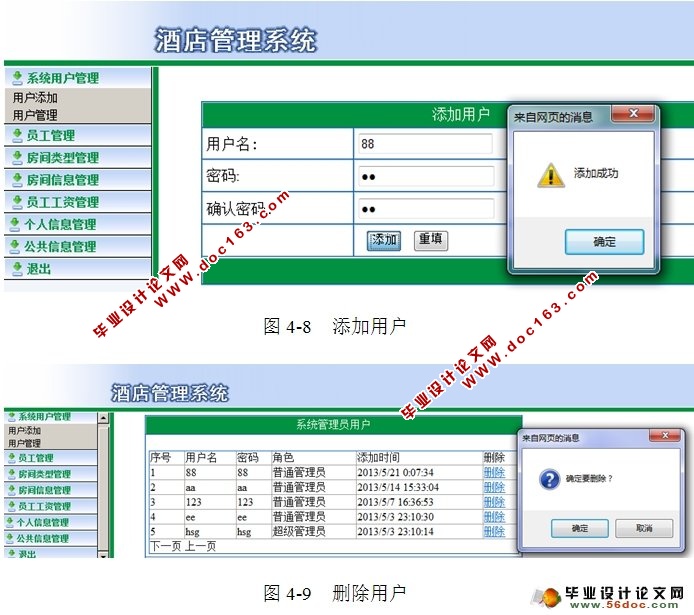Click the blue question mark icon in delete dialog
Image resolution: width=694 pixels, height=615 pixels.
point(549,479)
